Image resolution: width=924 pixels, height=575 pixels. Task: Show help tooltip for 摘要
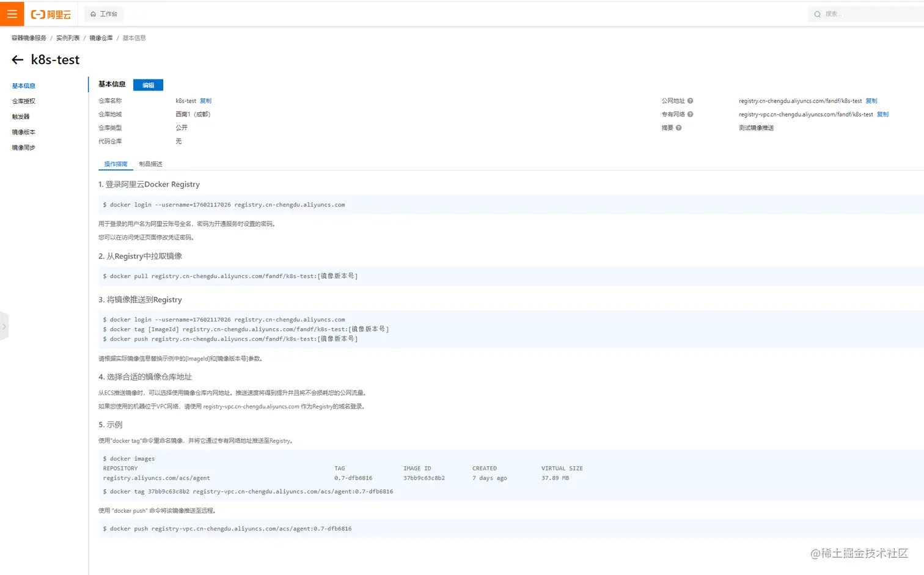point(678,128)
